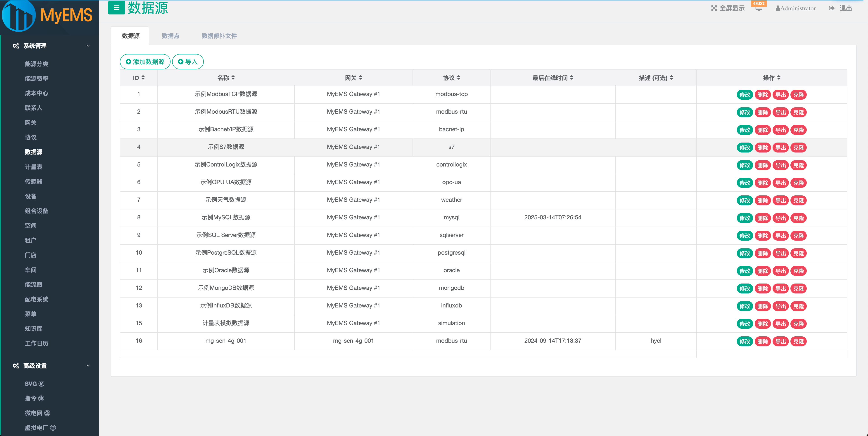This screenshot has width=868, height=436.
Task: Collapse the 高级设置 sidebar section
Action: [x=88, y=366]
